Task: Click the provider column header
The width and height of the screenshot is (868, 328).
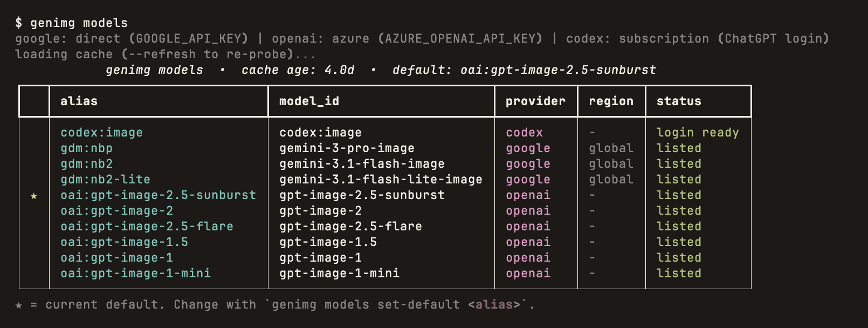Action: coord(535,101)
